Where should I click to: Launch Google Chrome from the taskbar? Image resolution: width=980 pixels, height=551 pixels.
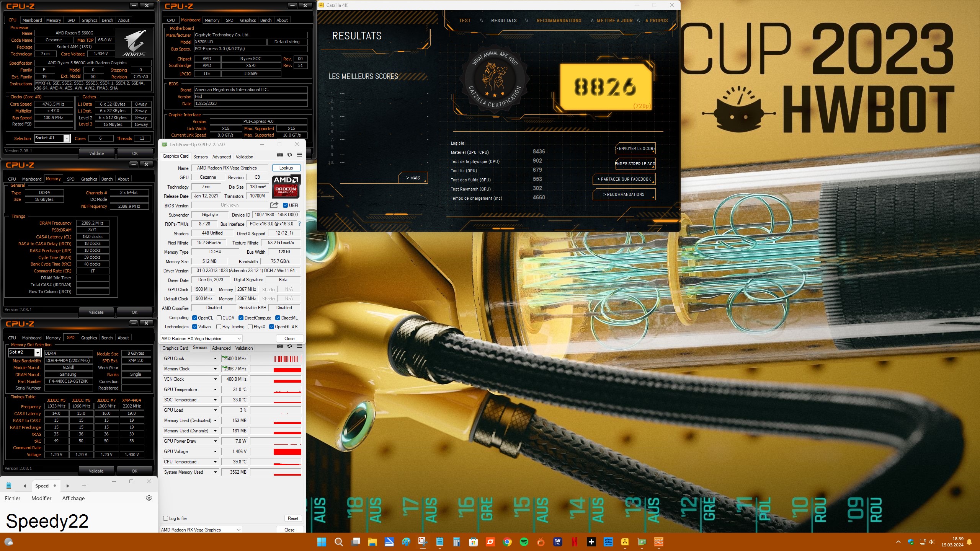pos(507,542)
